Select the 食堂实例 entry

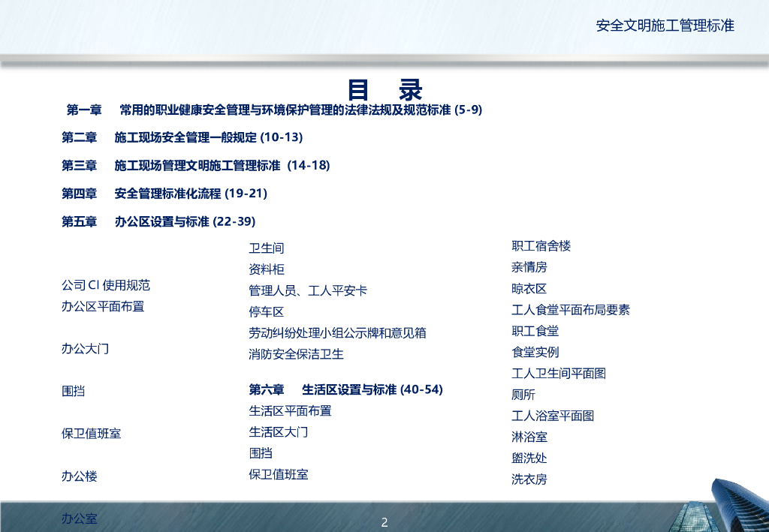click(x=535, y=352)
